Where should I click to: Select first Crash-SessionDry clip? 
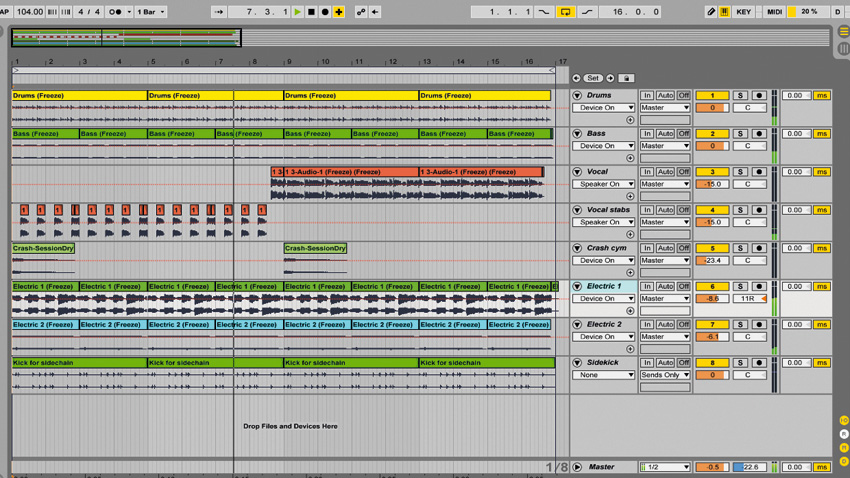click(43, 248)
